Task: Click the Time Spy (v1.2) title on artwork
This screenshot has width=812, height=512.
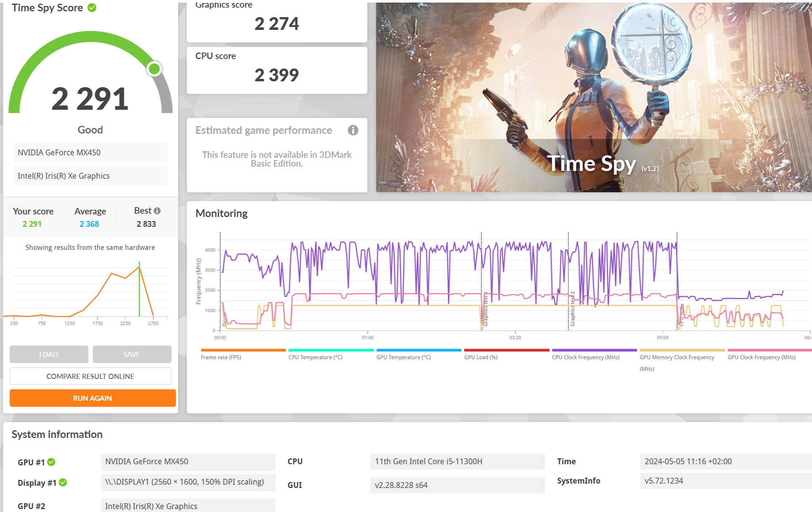Action: coord(603,164)
